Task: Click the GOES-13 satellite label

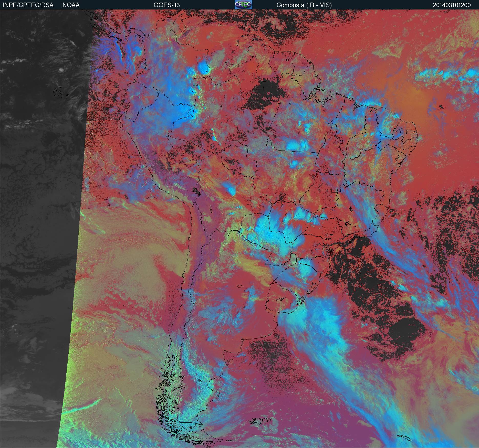Action: point(167,5)
